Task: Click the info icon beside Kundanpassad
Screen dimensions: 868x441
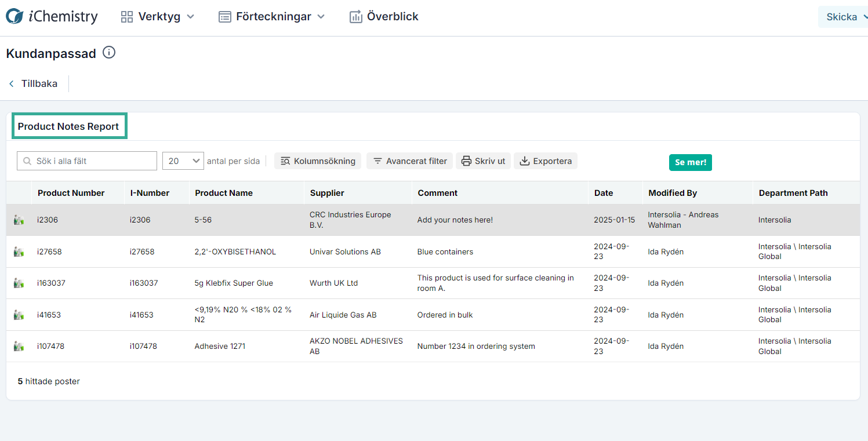Action: click(109, 53)
